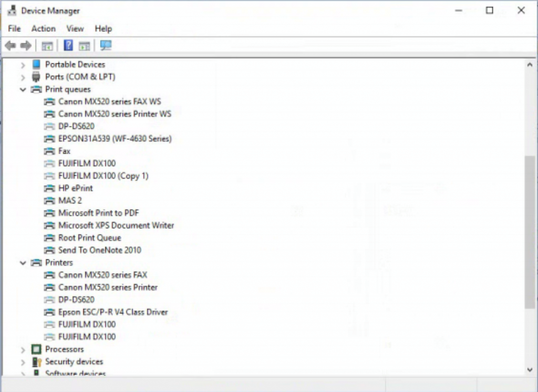This screenshot has width=538, height=392.
Task: Click the icon beside Root Print Queue
Action: tap(49, 238)
